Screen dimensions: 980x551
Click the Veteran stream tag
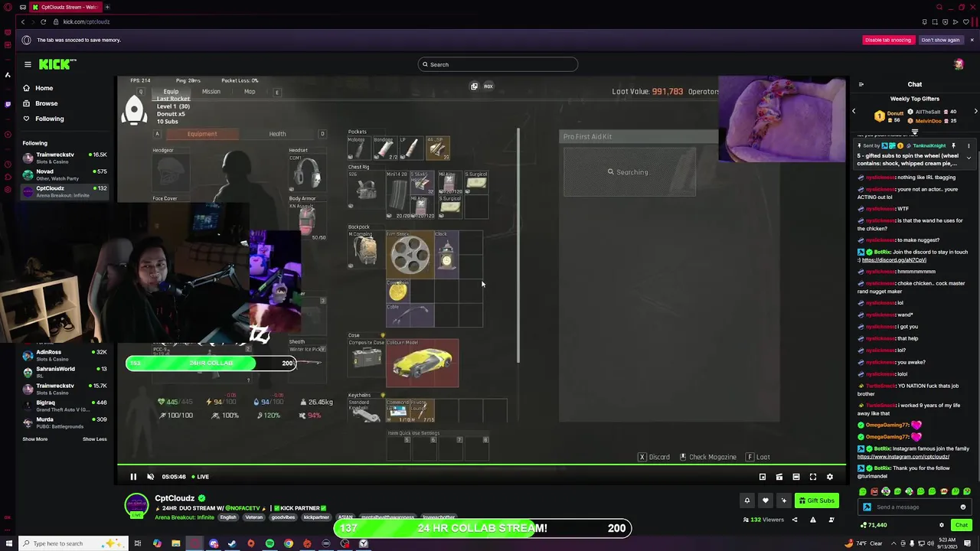253,517
